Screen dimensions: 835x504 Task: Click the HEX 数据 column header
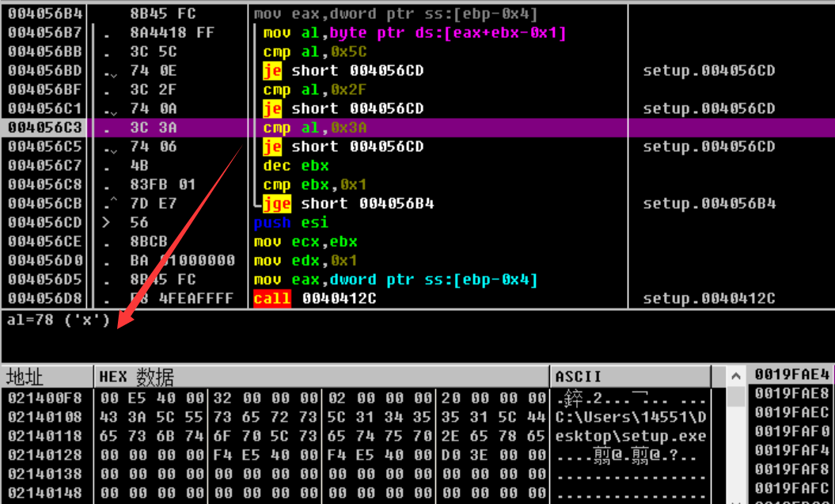pos(321,377)
